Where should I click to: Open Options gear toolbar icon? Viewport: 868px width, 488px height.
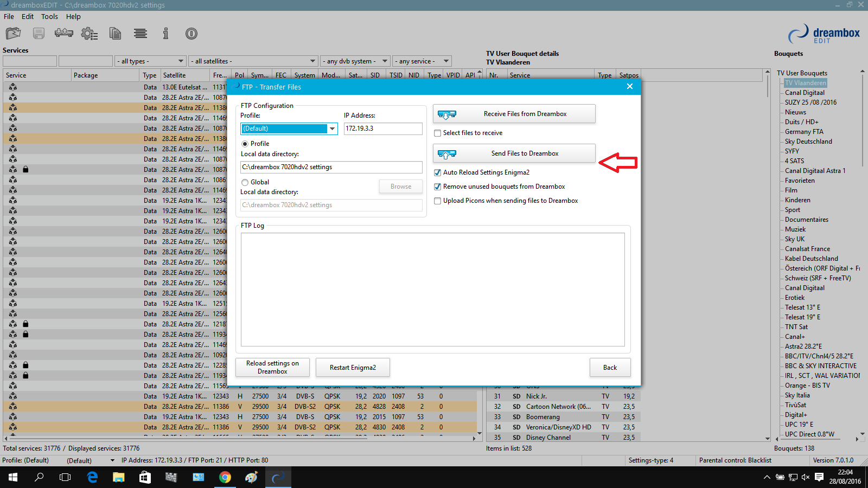(x=90, y=34)
